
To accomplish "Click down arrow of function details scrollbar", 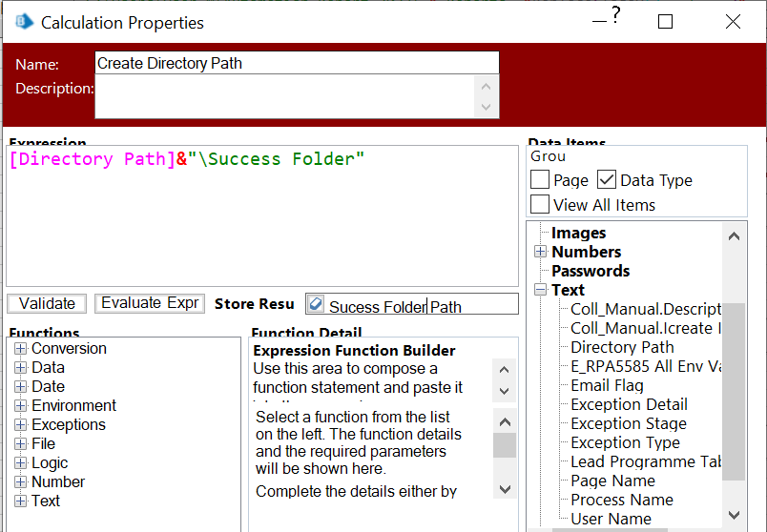I will (x=505, y=489).
